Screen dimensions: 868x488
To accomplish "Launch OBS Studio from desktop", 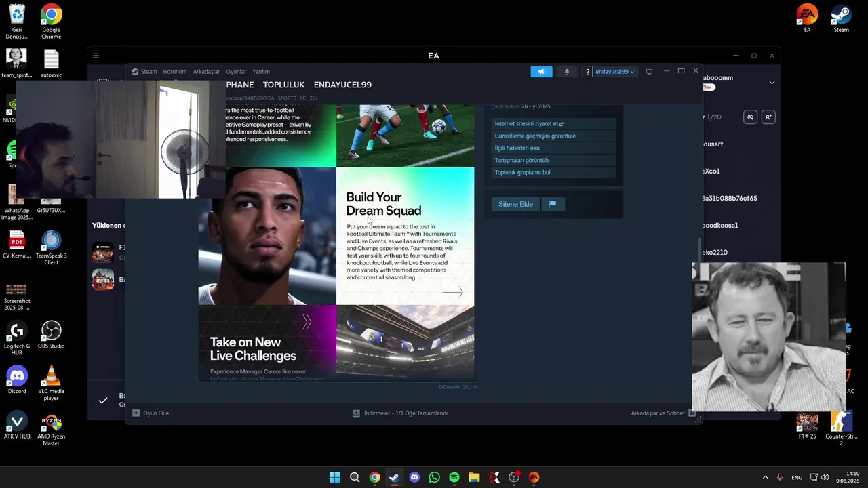I will click(x=51, y=335).
